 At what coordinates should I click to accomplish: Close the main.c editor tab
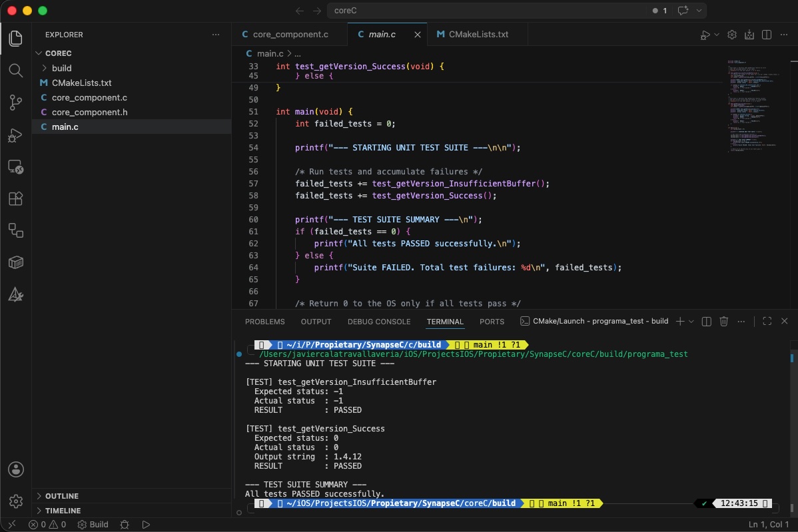tap(418, 35)
